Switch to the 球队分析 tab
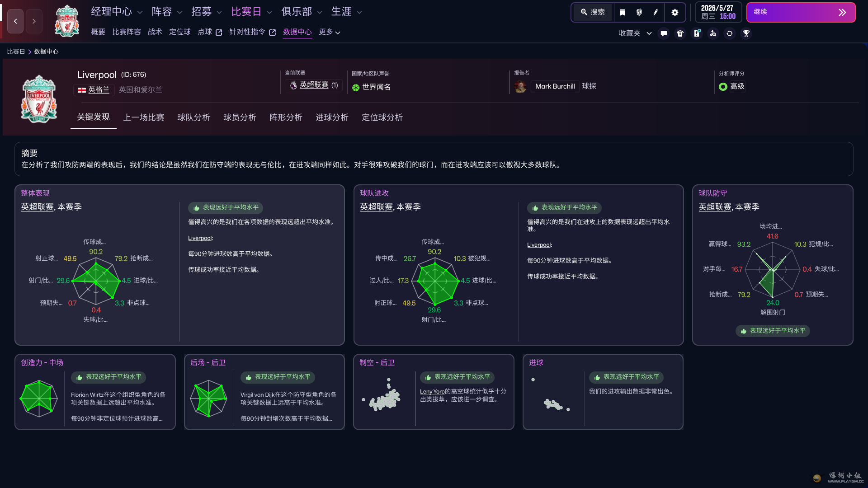Viewport: 868px width, 488px height. pyautogui.click(x=193, y=117)
